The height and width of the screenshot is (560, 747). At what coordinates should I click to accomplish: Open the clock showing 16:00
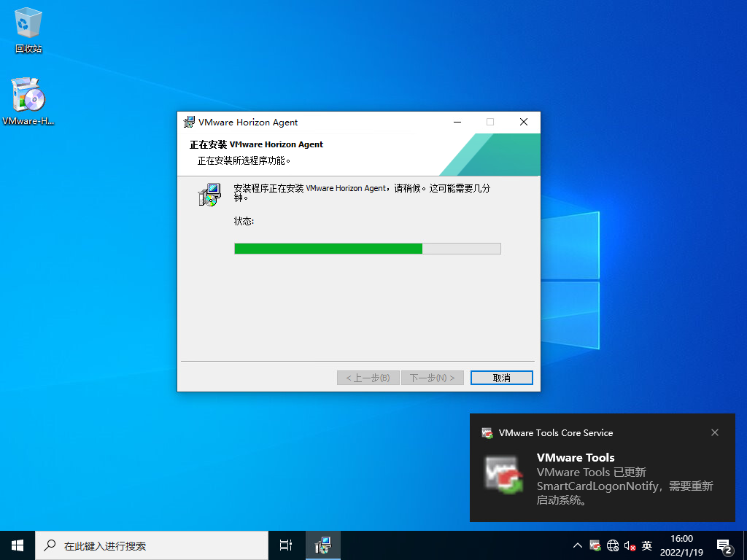click(681, 545)
